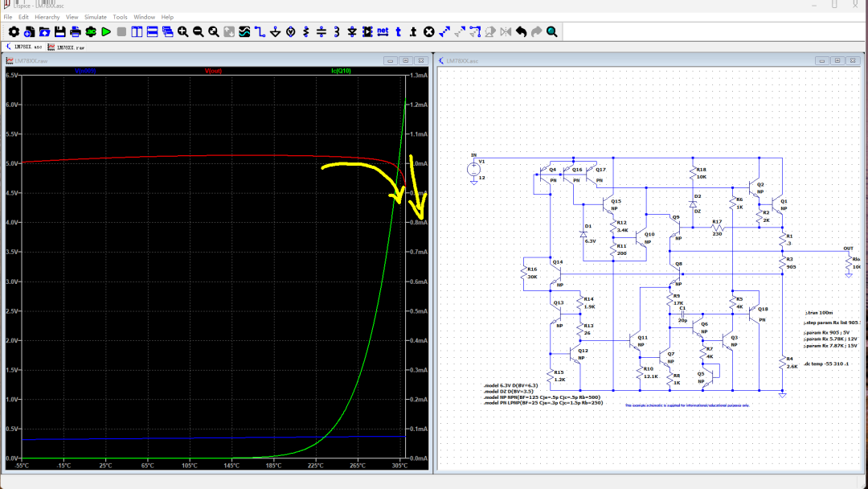The height and width of the screenshot is (489, 868).
Task: Switch to the LM78XX.asc tab
Action: (23, 47)
